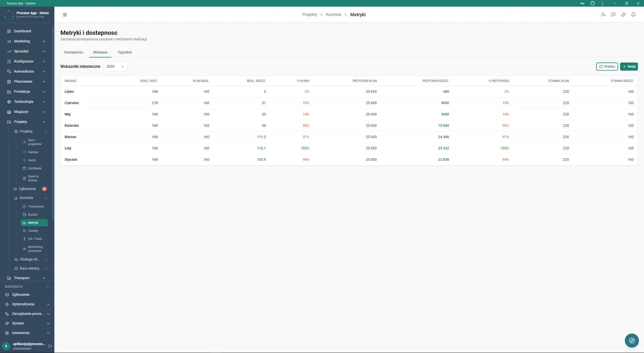
Task: Expand Baza wiedzy submenu
Action: click(x=30, y=268)
